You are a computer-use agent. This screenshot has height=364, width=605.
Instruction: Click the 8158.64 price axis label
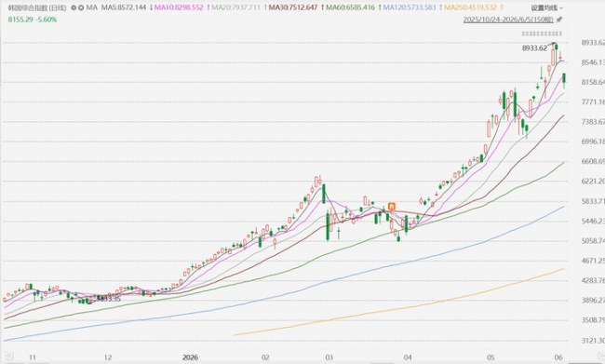[593, 82]
